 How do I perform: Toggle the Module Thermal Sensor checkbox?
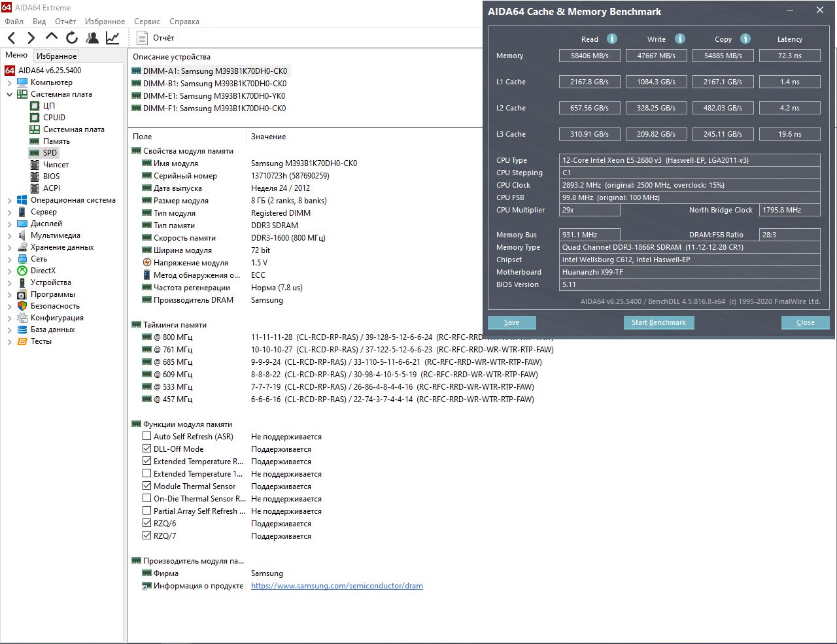[147, 486]
